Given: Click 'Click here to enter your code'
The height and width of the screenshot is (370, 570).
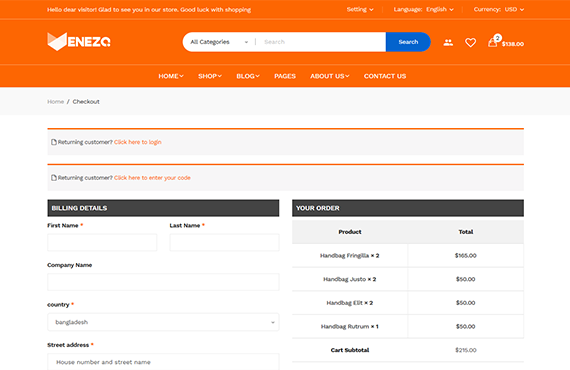Looking at the screenshot, I should click(152, 178).
